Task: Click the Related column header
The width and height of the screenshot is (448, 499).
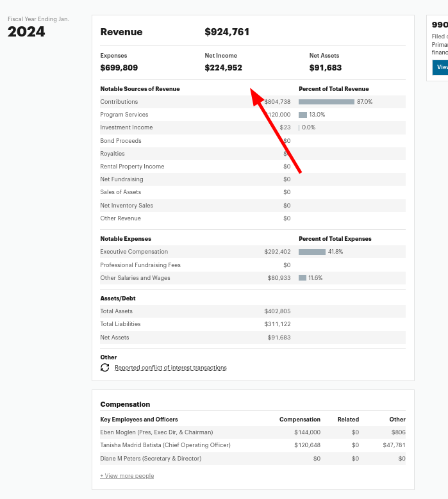Action: coord(348,420)
